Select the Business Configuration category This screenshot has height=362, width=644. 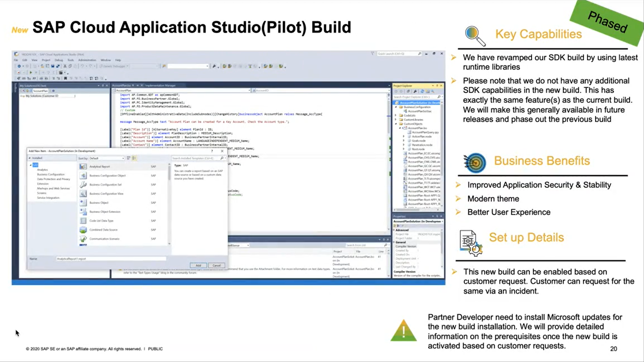point(51,174)
